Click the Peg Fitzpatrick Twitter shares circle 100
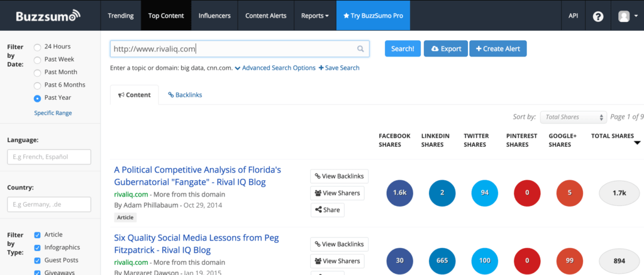The width and height of the screenshot is (644, 275). pos(485,261)
